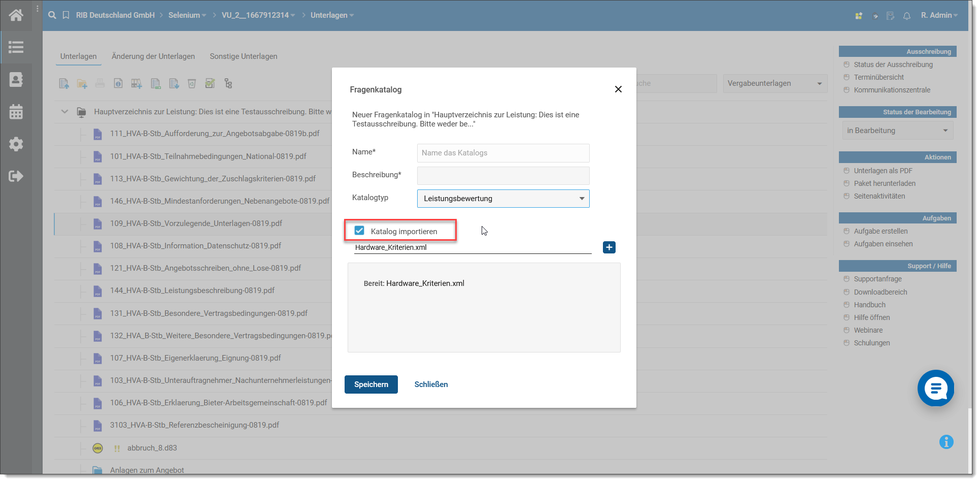Open the Downloadbereich link

point(880,292)
